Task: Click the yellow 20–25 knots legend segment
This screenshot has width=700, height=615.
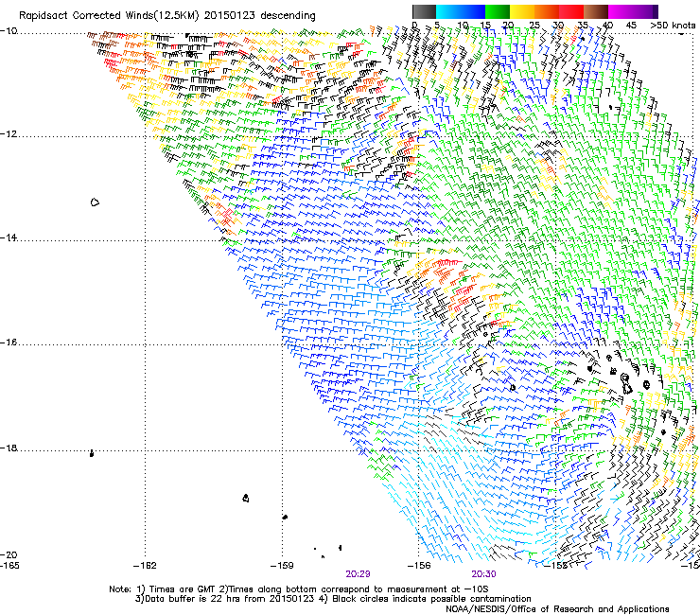Action: (522, 11)
